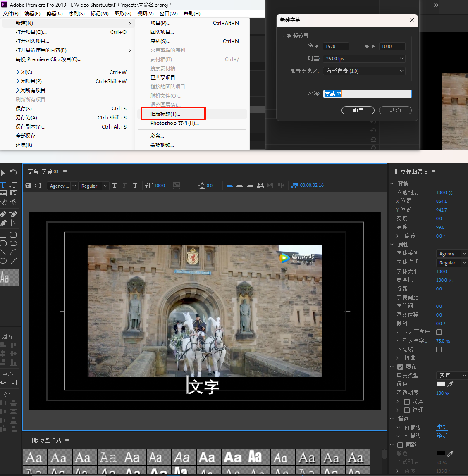This screenshot has height=476, width=468.
Task: Apply underline with the toolbar icon
Action: click(135, 186)
